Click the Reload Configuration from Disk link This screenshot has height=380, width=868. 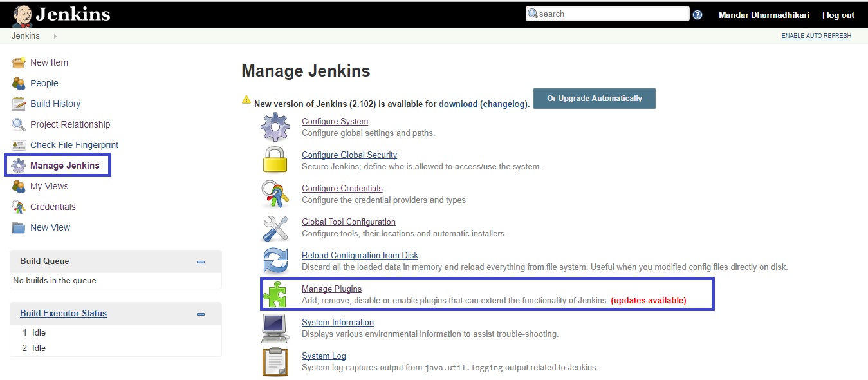360,255
